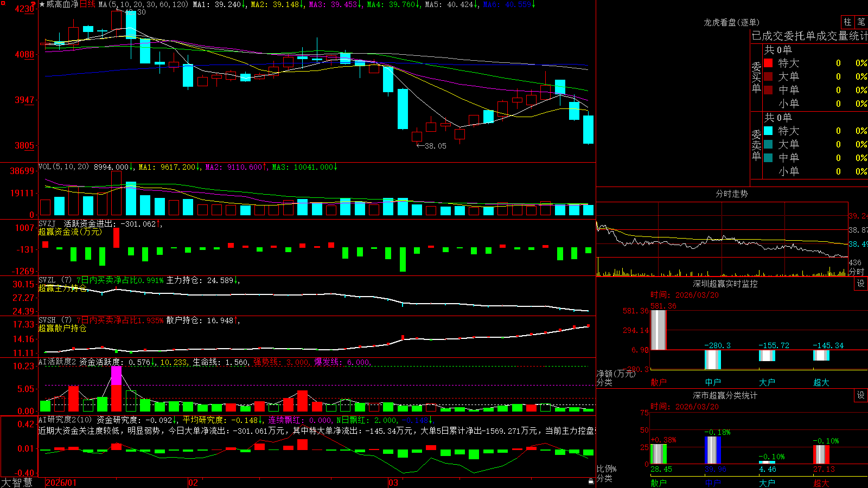This screenshot has width=868, height=488.
Task: Click the 威高血净 stock name
Action: pyautogui.click(x=62, y=4)
